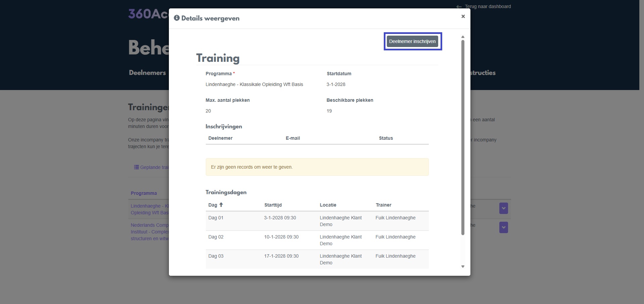Click the info icon beside Details weergeven
Image resolution: width=644 pixels, height=304 pixels.
coord(177,18)
